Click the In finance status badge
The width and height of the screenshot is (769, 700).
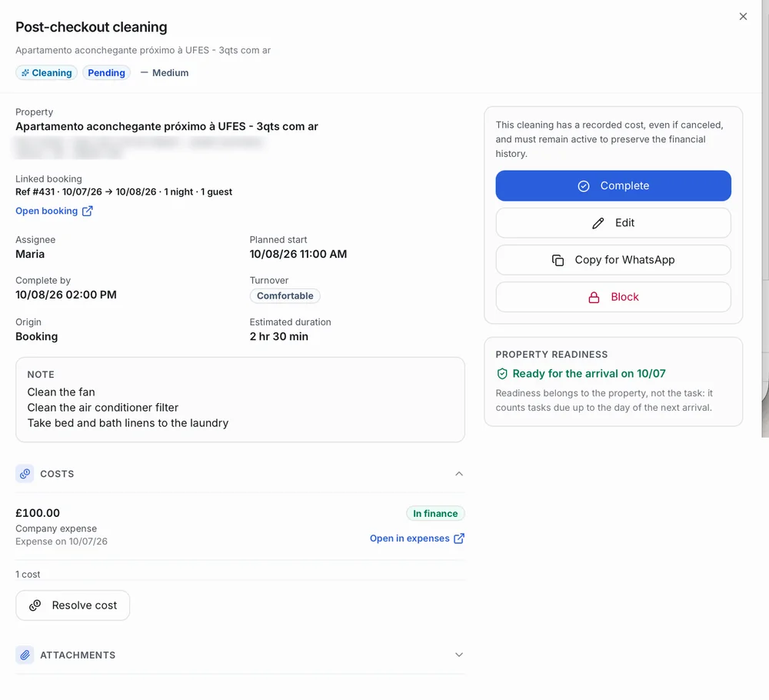tap(435, 513)
